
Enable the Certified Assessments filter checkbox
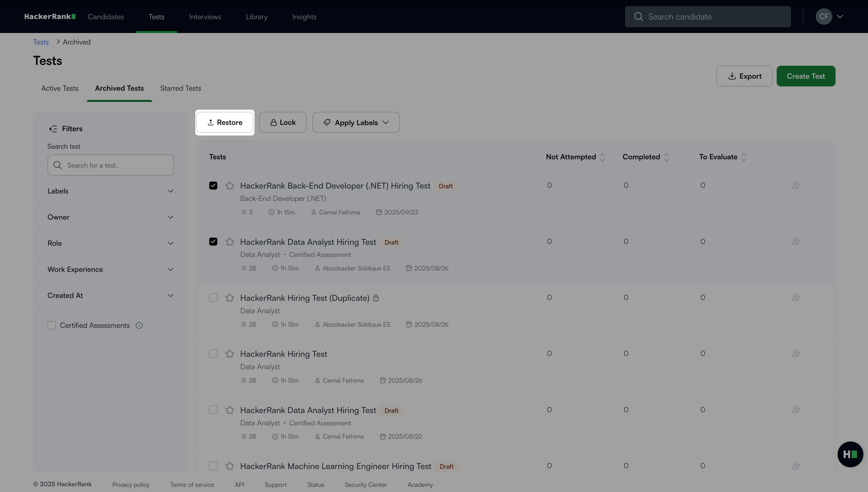tap(51, 326)
